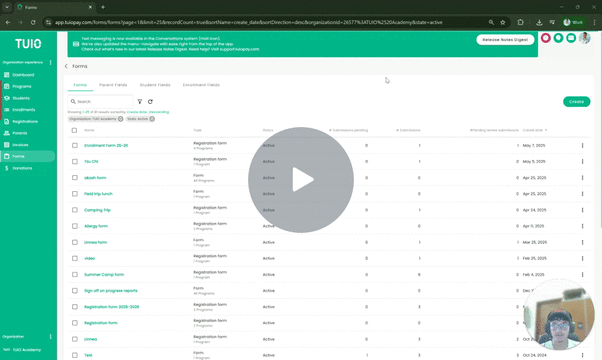
Task: Go back in browser history
Action: (x=8, y=22)
